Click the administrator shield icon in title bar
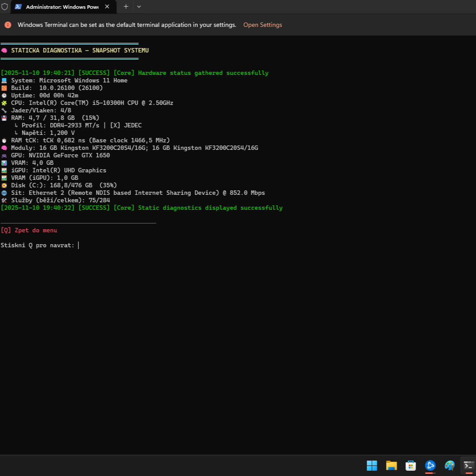476x476 pixels. (4, 7)
